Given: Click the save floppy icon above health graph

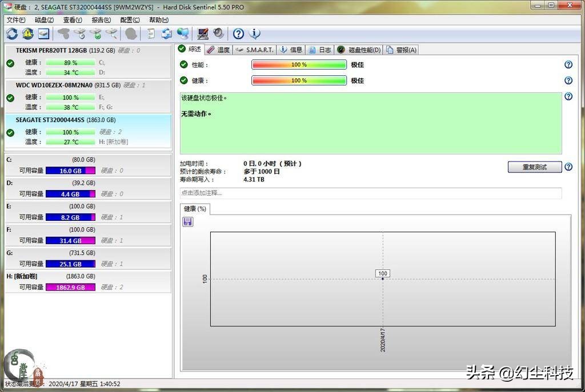Looking at the screenshot, I should 187,222.
